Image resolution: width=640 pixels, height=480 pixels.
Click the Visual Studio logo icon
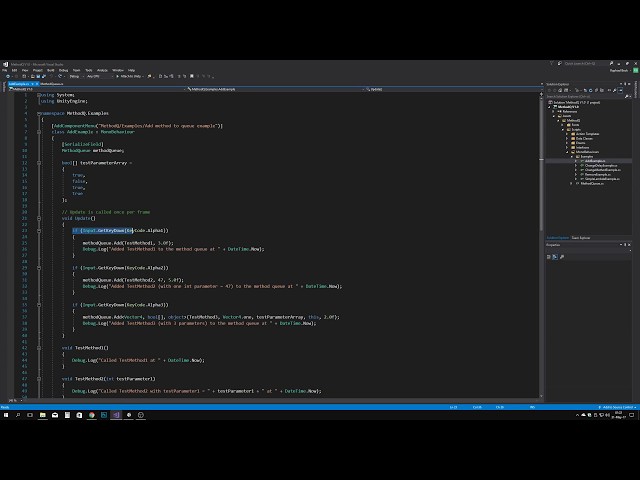[5, 64]
